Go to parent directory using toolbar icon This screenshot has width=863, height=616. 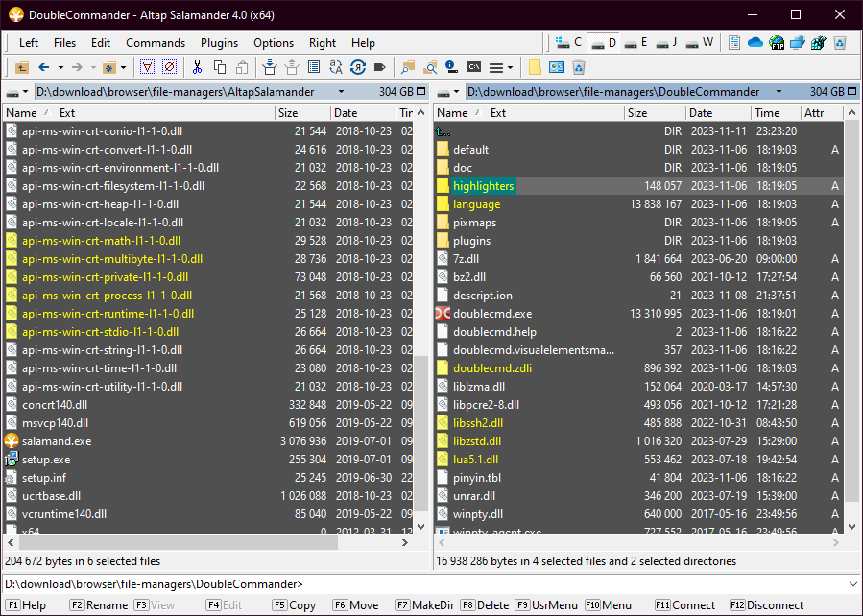coord(21,67)
